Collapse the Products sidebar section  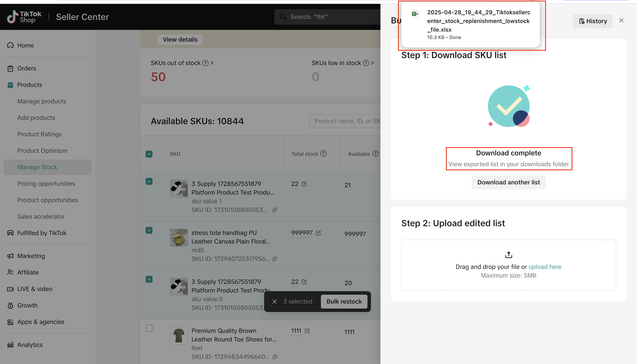(x=29, y=85)
